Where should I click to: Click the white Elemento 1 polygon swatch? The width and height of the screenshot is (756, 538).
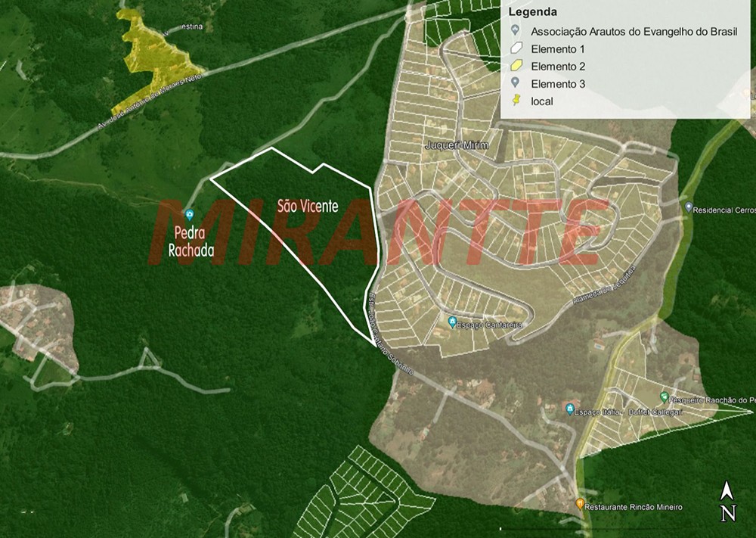click(x=516, y=48)
